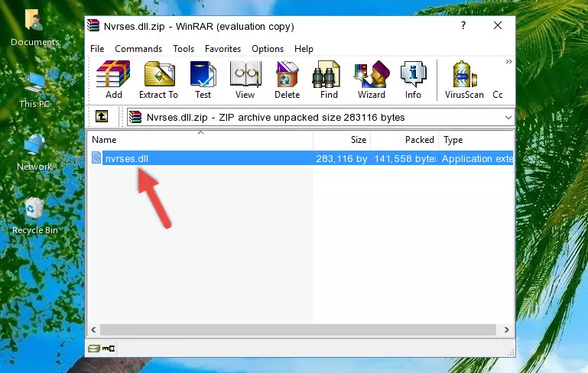Open the Find binoculars tool
This screenshot has height=373, width=588.
(329, 79)
